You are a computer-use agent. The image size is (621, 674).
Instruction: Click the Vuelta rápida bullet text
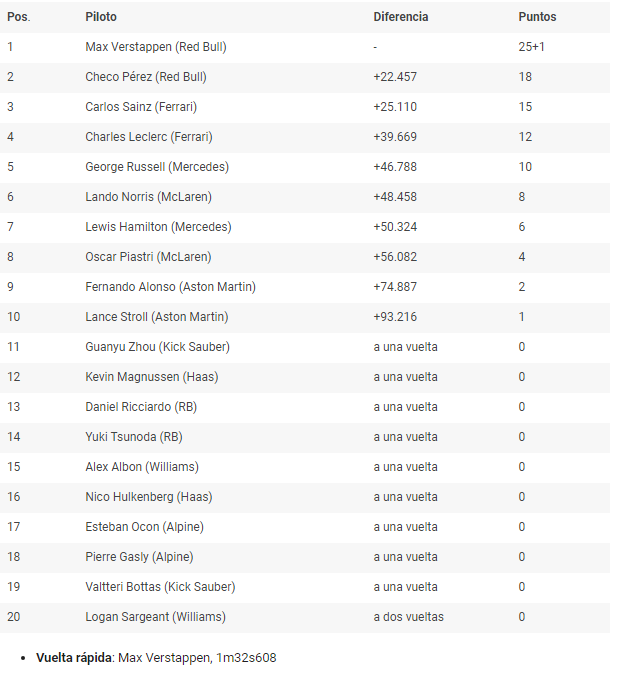coord(156,658)
